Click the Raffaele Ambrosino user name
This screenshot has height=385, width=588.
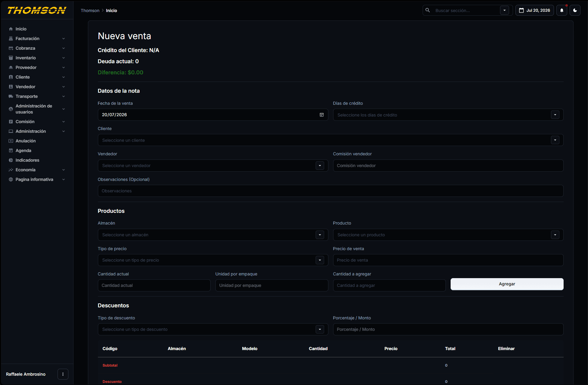[26, 374]
